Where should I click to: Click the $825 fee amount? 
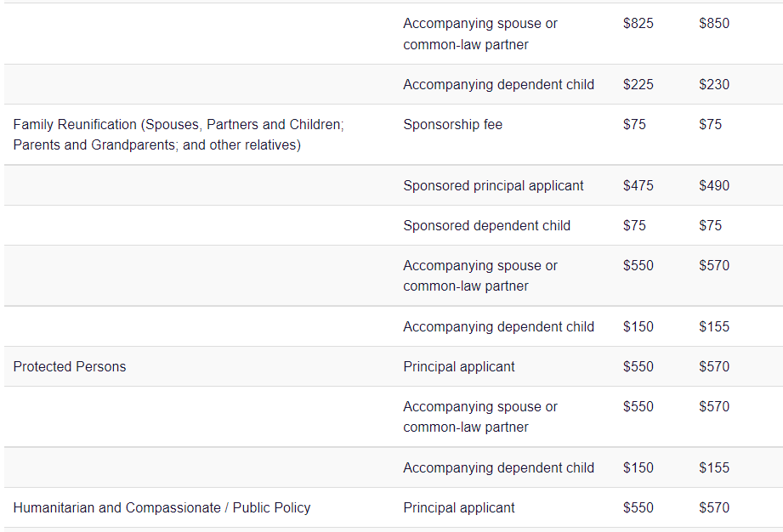point(638,23)
